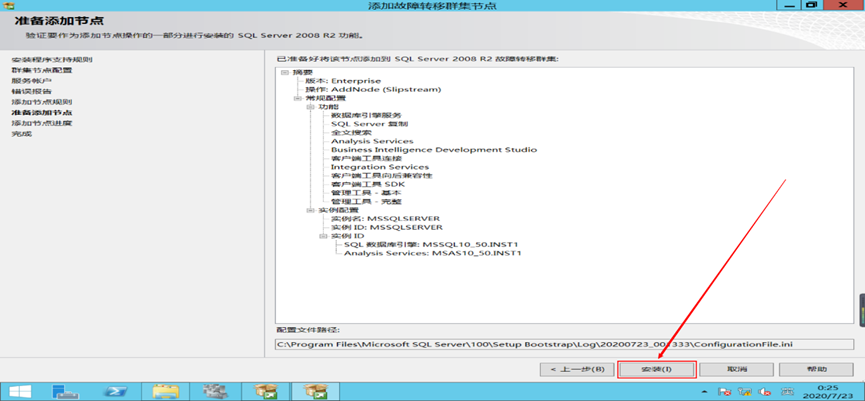Select 'SQL Server 复制' feature row
This screenshot has height=401, width=865.
(369, 124)
